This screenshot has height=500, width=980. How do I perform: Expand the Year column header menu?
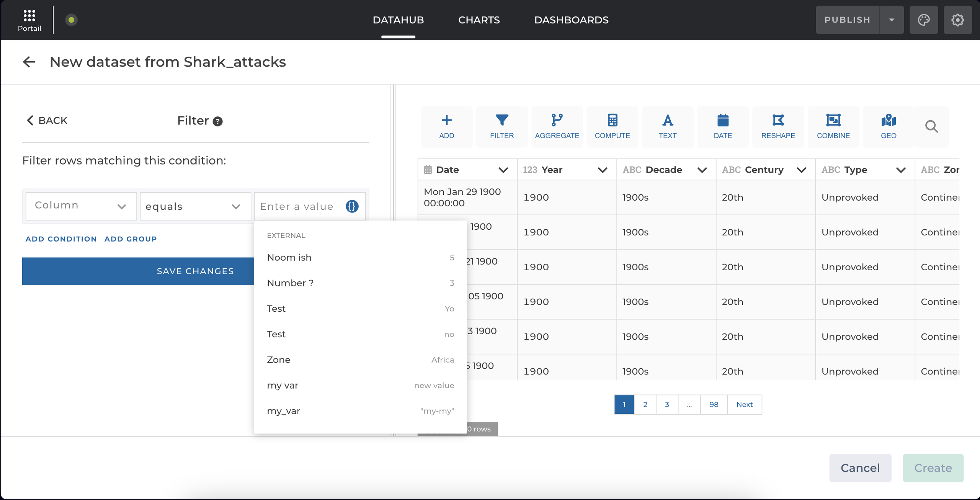tap(603, 170)
